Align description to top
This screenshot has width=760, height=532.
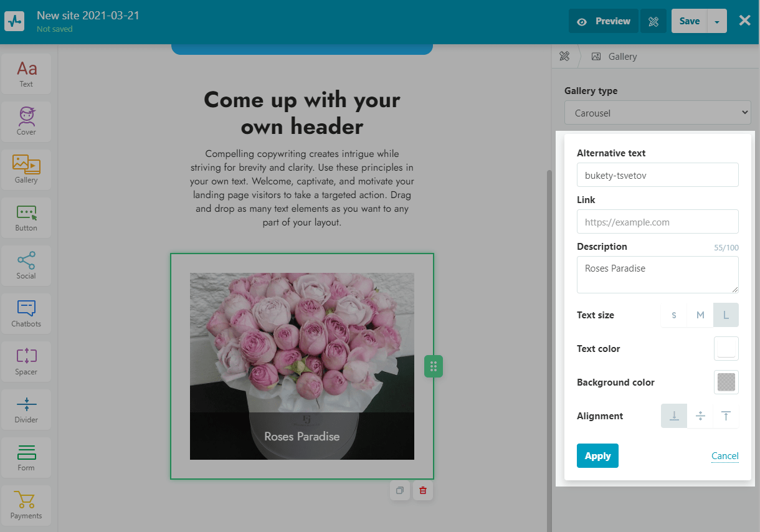point(726,416)
